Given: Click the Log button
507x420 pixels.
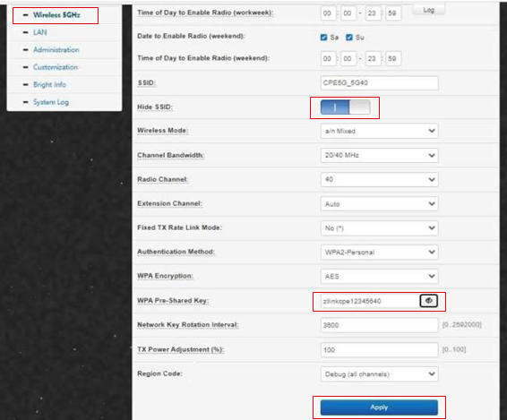Looking at the screenshot, I should pyautogui.click(x=429, y=10).
